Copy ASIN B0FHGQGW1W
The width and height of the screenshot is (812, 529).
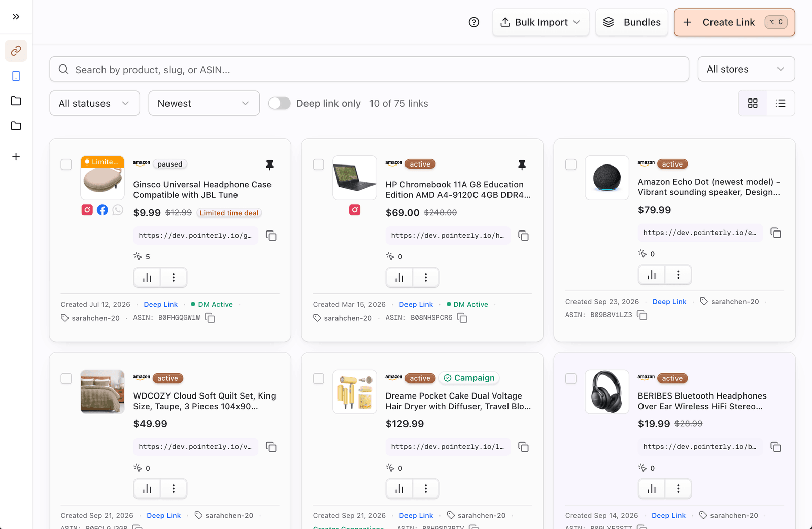pyautogui.click(x=210, y=318)
